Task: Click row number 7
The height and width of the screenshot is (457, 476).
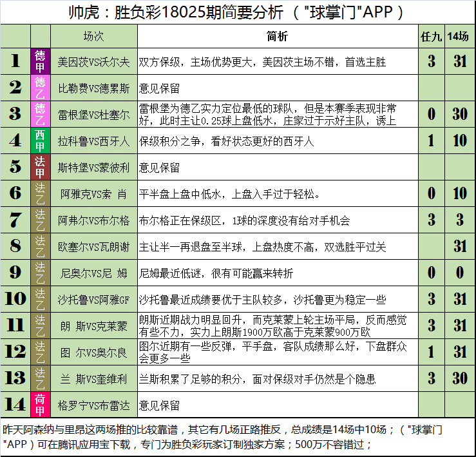Action: [x=15, y=220]
